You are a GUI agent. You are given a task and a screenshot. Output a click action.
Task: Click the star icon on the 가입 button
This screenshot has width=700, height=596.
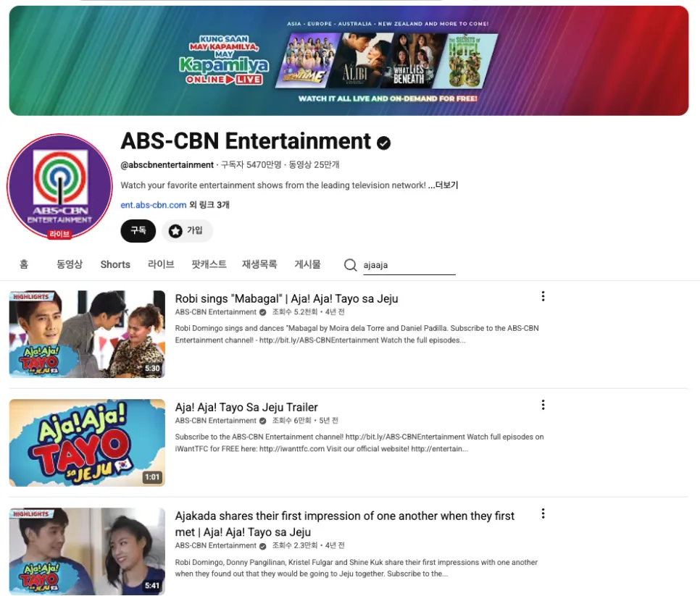pyautogui.click(x=175, y=230)
